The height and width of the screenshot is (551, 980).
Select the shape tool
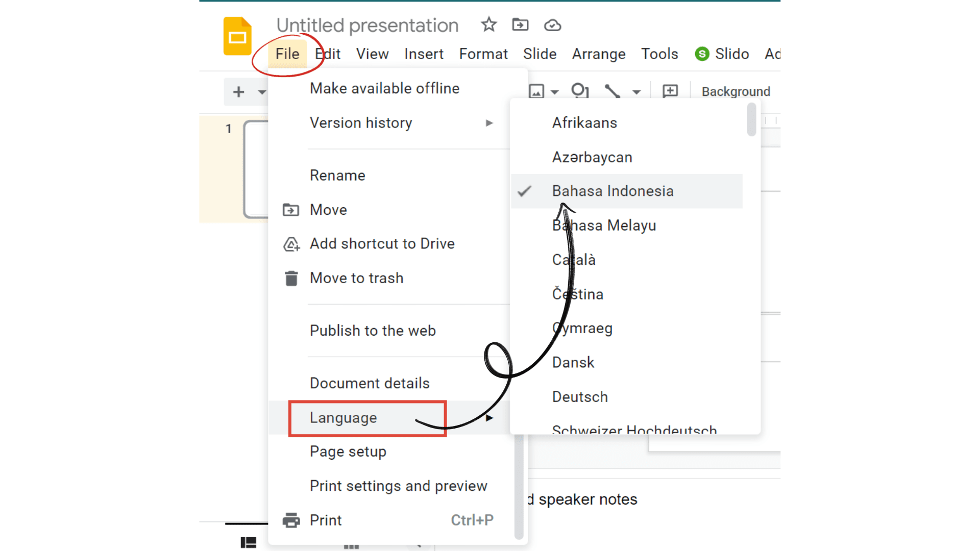tap(580, 91)
